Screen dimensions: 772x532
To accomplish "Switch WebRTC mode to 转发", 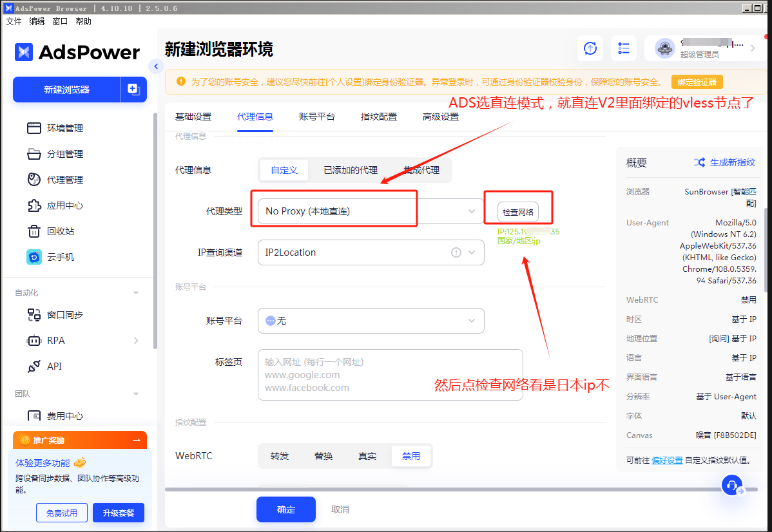I will (x=280, y=455).
